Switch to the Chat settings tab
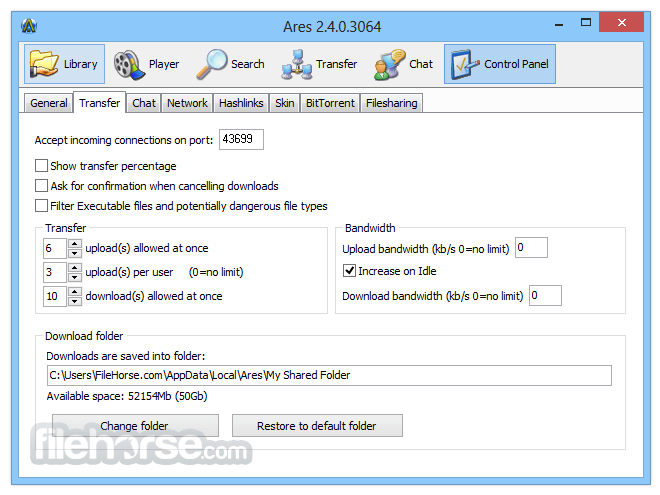Image resolution: width=660 pixels, height=495 pixels. click(x=144, y=103)
